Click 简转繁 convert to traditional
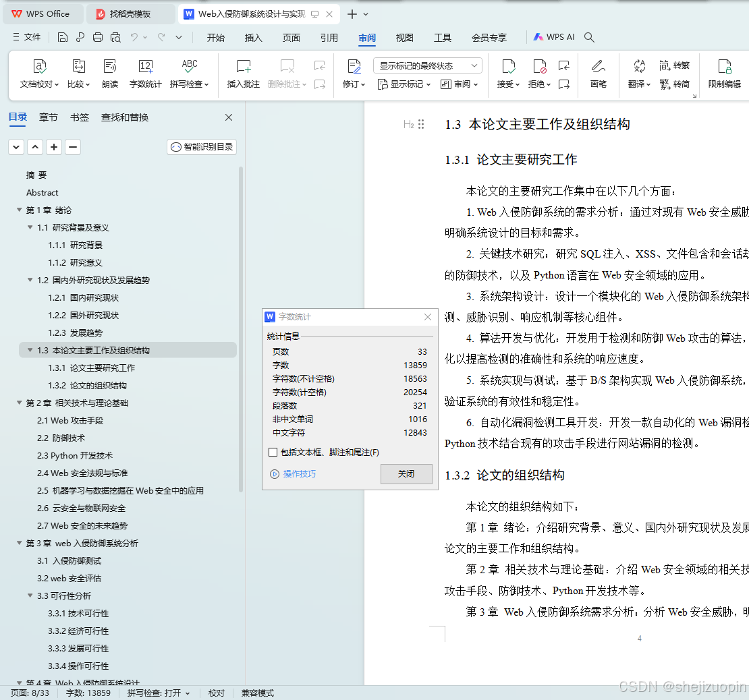 [x=675, y=65]
